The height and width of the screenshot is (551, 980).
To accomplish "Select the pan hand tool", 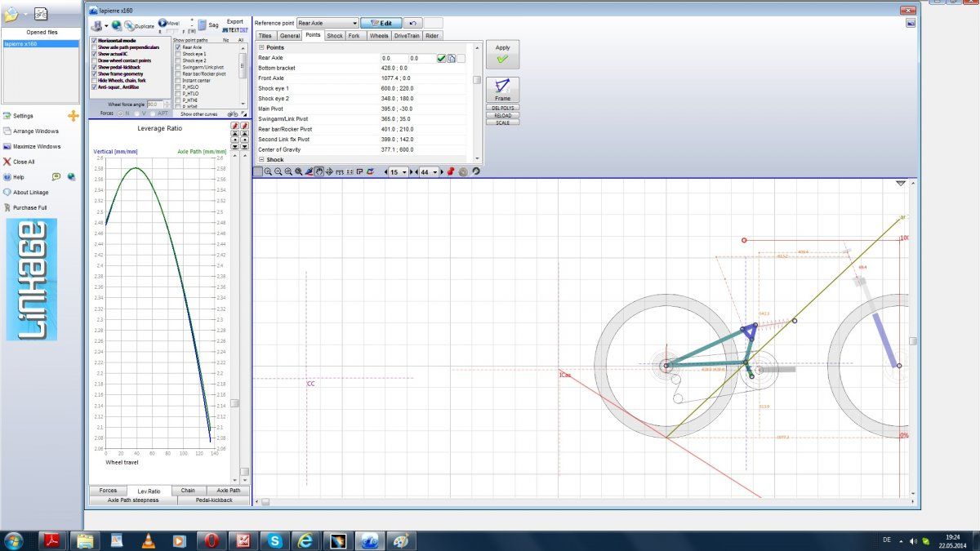I will 318,171.
